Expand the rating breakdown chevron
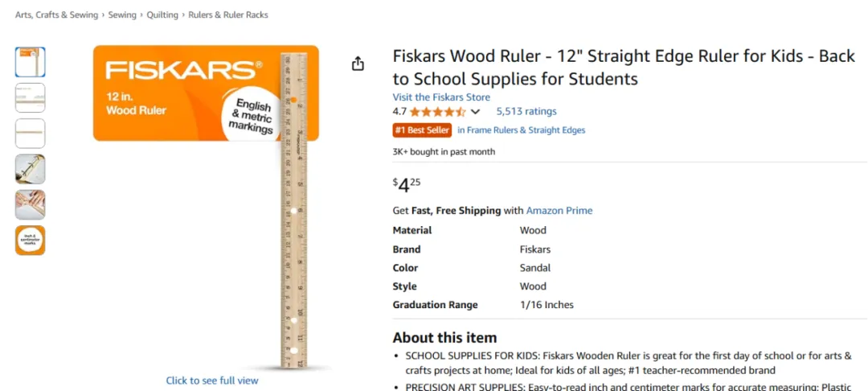868x391 pixels. 475,112
